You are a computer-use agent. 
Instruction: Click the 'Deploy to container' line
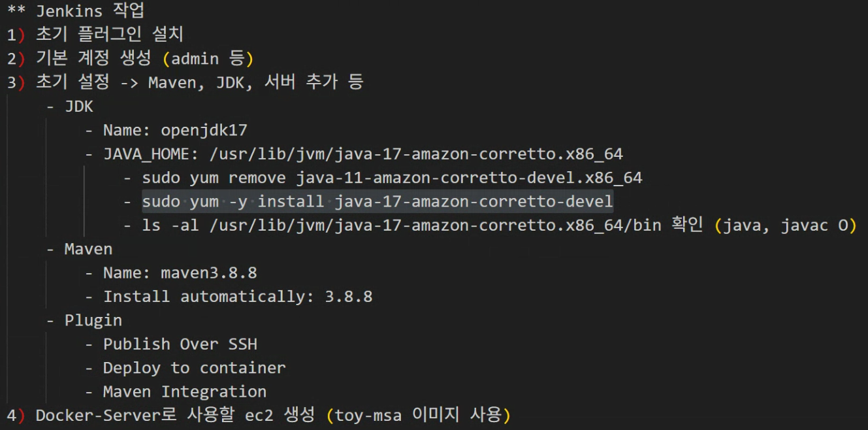pyautogui.click(x=185, y=368)
